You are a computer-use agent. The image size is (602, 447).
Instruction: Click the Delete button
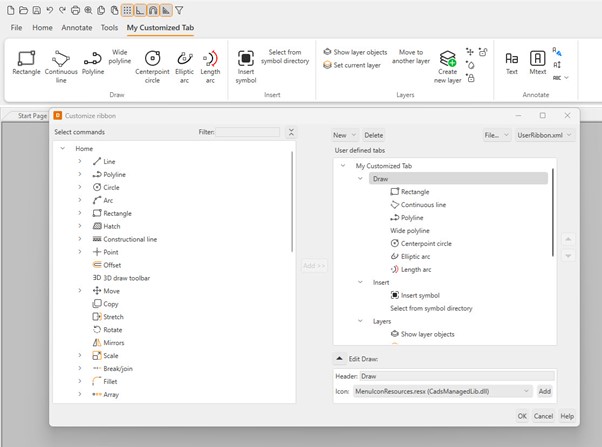[373, 135]
